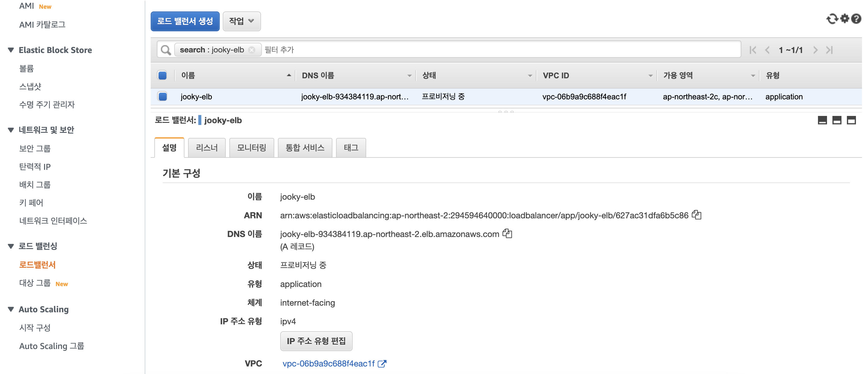Switch to the 리스너 tab

click(x=206, y=148)
